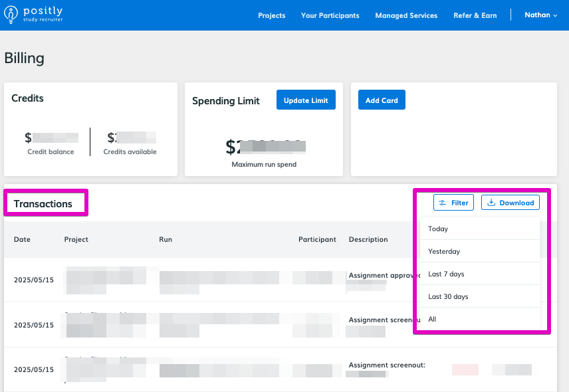Filter transactions by Last 7 days
The width and height of the screenshot is (569, 392).
[x=446, y=274]
